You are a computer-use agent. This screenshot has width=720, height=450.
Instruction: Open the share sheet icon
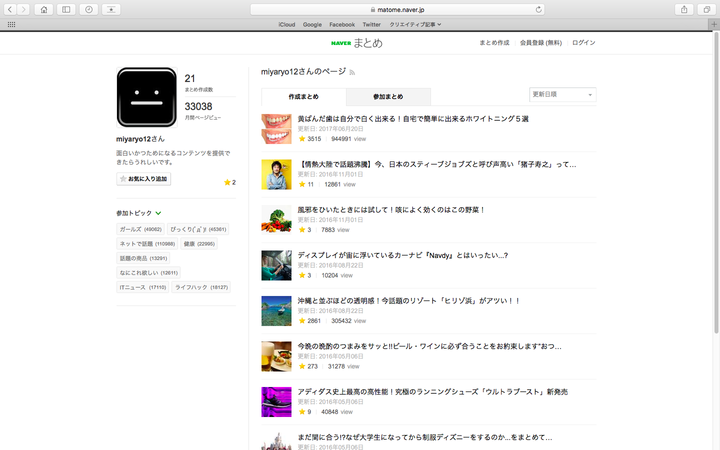click(684, 9)
